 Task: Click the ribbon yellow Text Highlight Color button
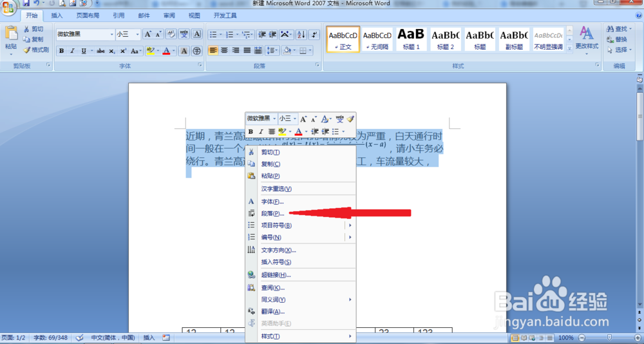pyautogui.click(x=150, y=51)
